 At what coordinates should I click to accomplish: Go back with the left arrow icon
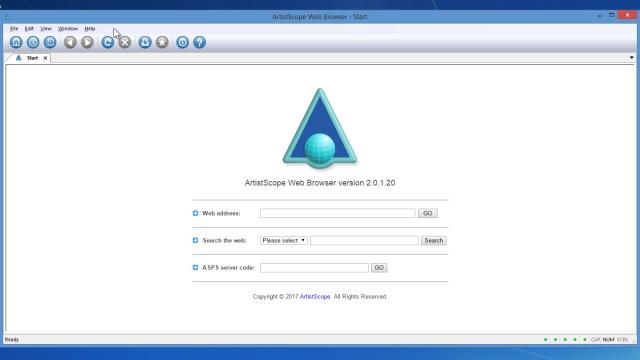(x=70, y=42)
